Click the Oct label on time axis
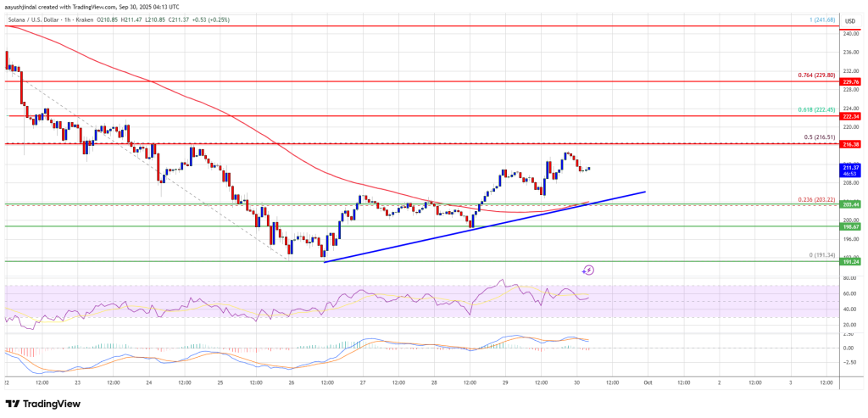The width and height of the screenshot is (868, 418). click(648, 382)
